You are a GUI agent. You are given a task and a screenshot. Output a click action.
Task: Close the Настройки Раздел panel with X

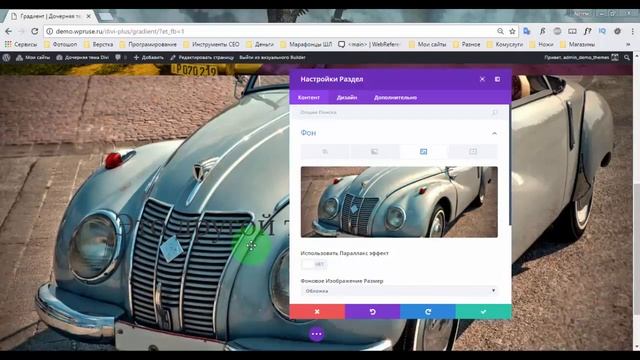[482, 79]
